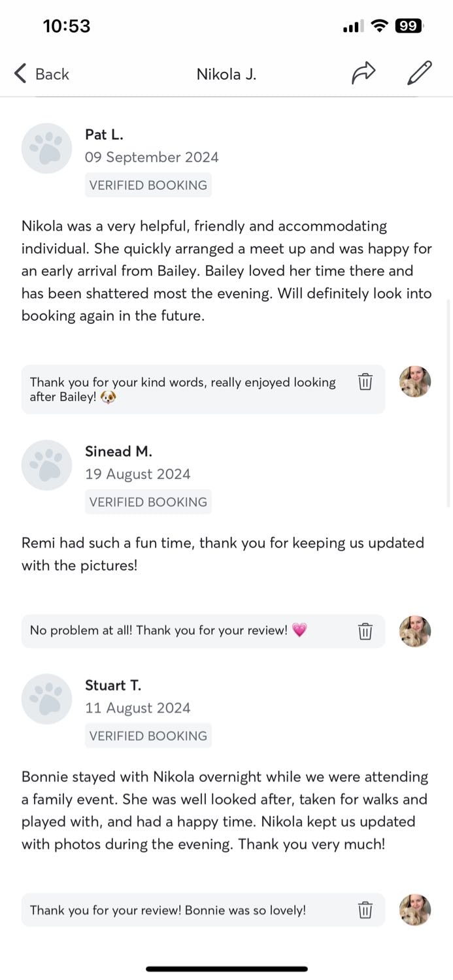
Task: Tap reviewer name Stuart T.
Action: [113, 685]
